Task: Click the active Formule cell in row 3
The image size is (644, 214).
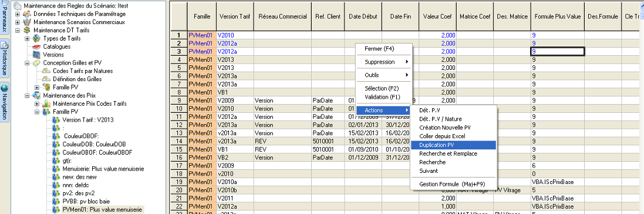Action: click(557, 52)
